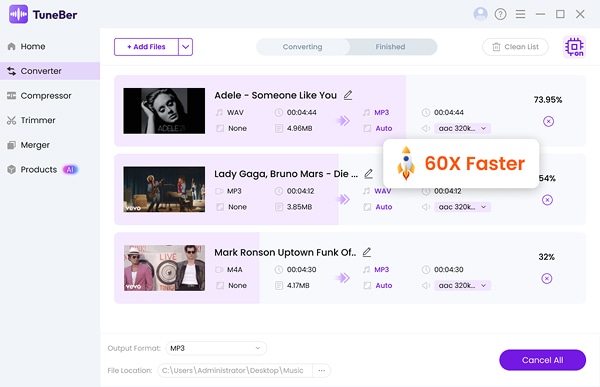The width and height of the screenshot is (600, 387).
Task: Click convert arrows icon on Lady Gaga row
Action: 343,199
